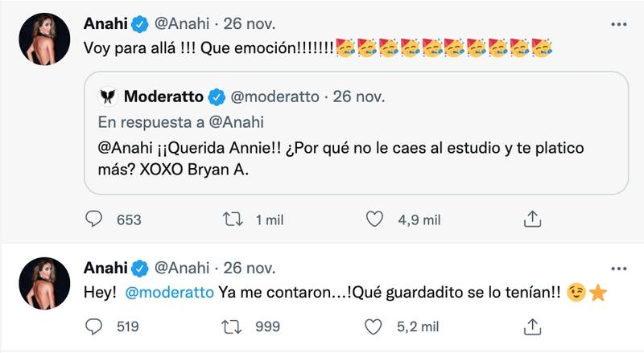Open more options on the second tweet

617,268
